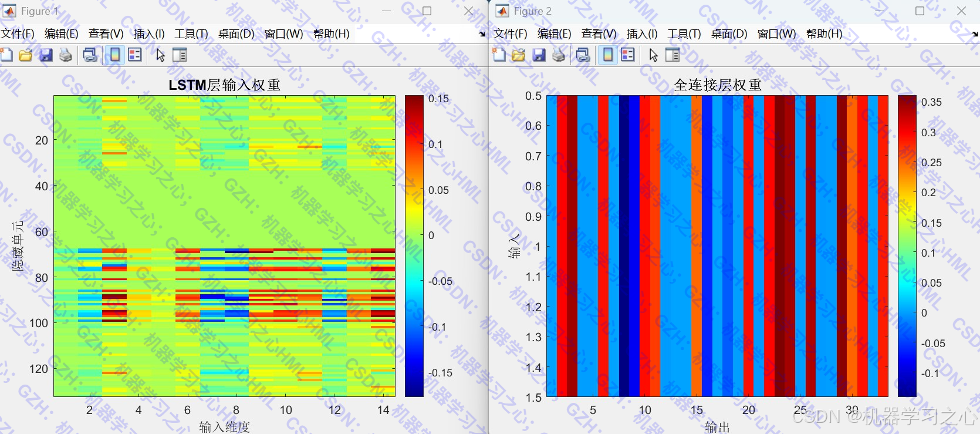Click the Figure 2 title bar text
The width and height of the screenshot is (980, 434).
533,11
